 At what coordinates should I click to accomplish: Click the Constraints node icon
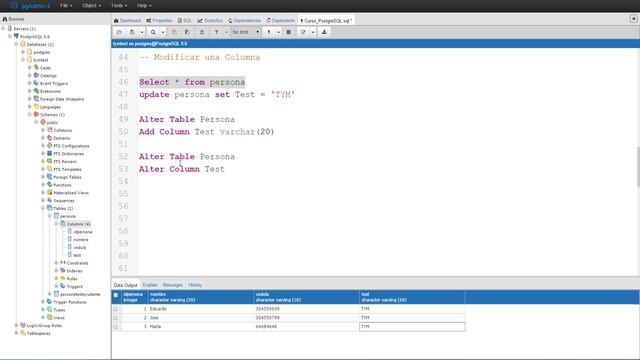(63, 262)
